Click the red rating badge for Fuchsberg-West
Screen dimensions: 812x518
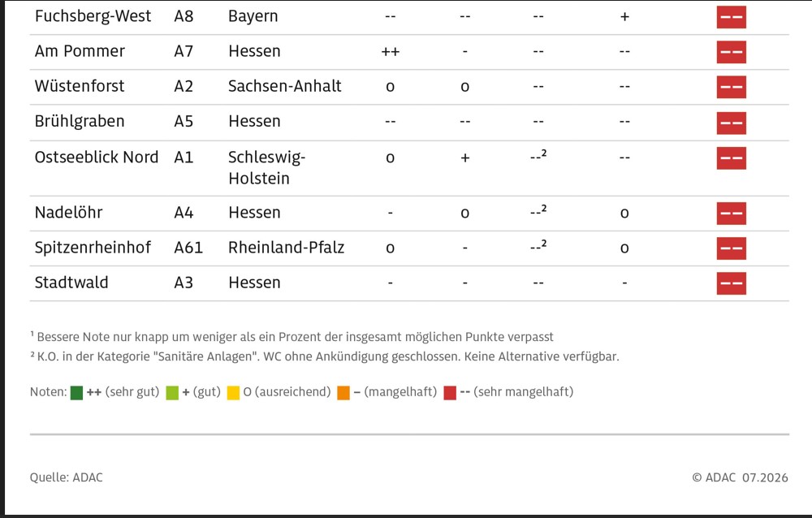[x=732, y=17]
